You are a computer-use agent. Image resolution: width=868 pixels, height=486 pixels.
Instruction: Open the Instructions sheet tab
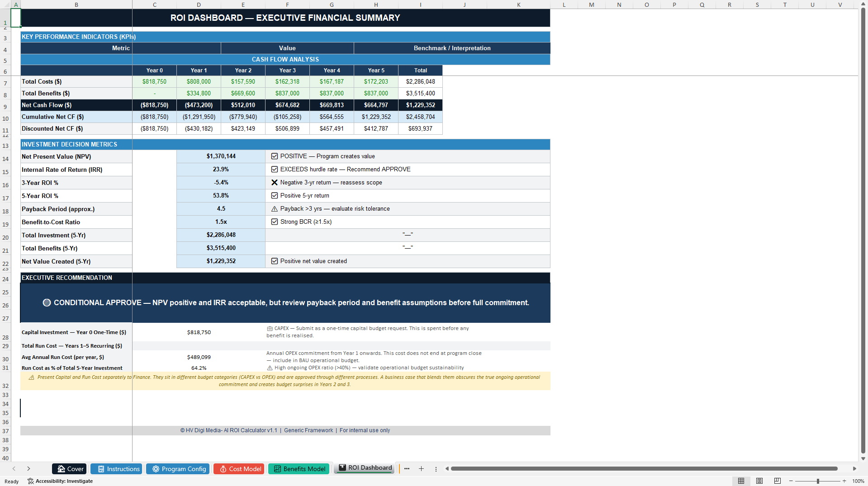(116, 469)
